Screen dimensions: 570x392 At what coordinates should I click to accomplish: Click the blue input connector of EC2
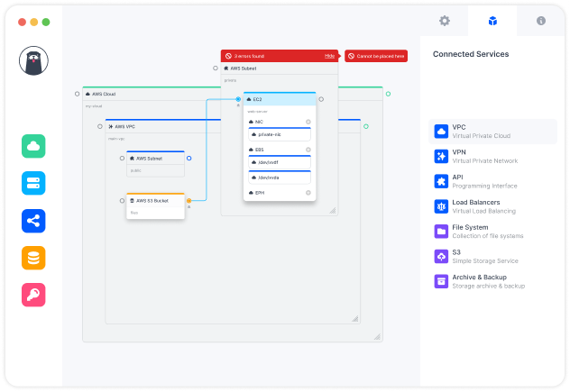[x=238, y=99]
